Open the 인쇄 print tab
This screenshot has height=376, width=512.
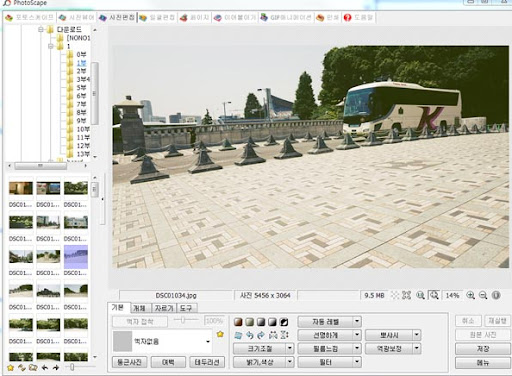pos(327,17)
